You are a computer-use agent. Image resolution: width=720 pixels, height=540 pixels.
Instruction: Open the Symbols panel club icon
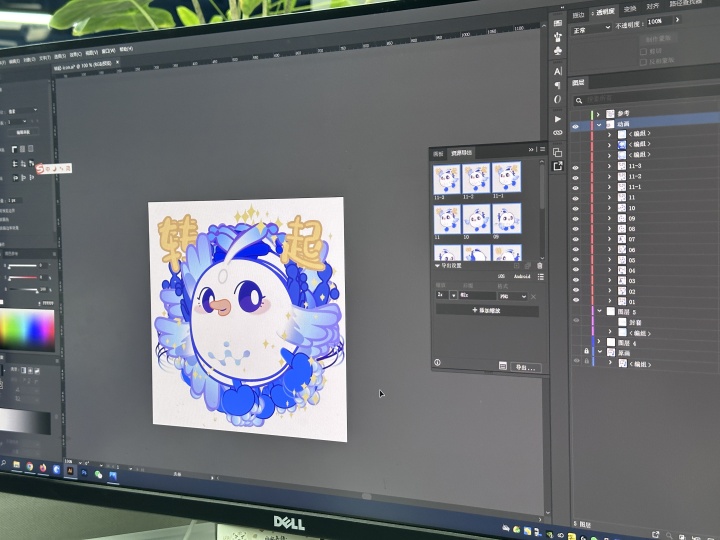(x=558, y=51)
